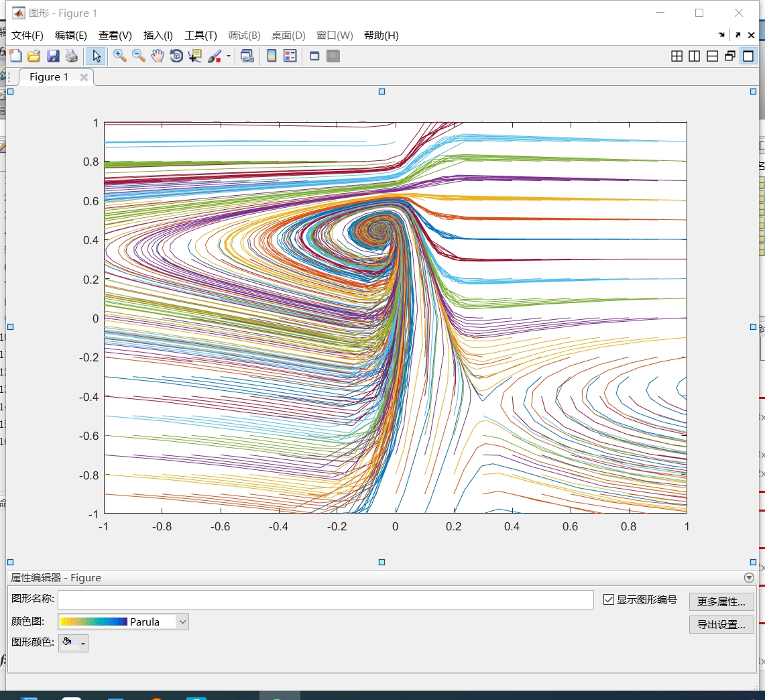765x700 pixels.
Task: Click the 导出设置... button
Action: pos(721,624)
